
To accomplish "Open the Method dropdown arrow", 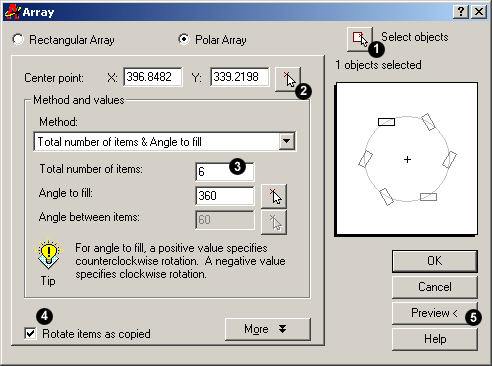I will 287,141.
